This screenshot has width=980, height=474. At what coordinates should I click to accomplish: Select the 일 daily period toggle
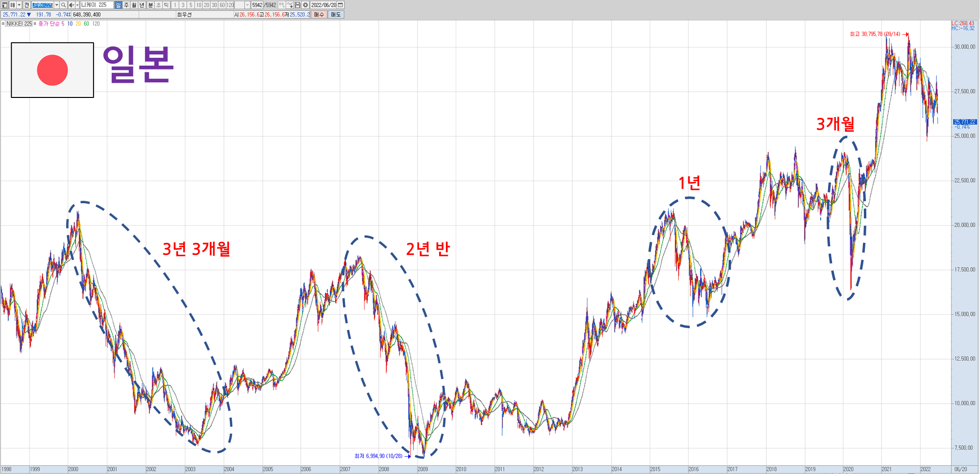coord(118,5)
